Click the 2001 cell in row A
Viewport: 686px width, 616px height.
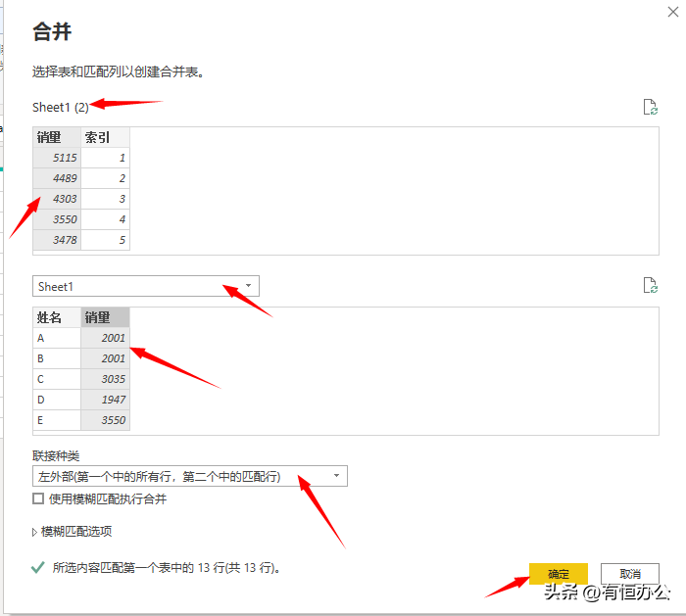(x=105, y=338)
